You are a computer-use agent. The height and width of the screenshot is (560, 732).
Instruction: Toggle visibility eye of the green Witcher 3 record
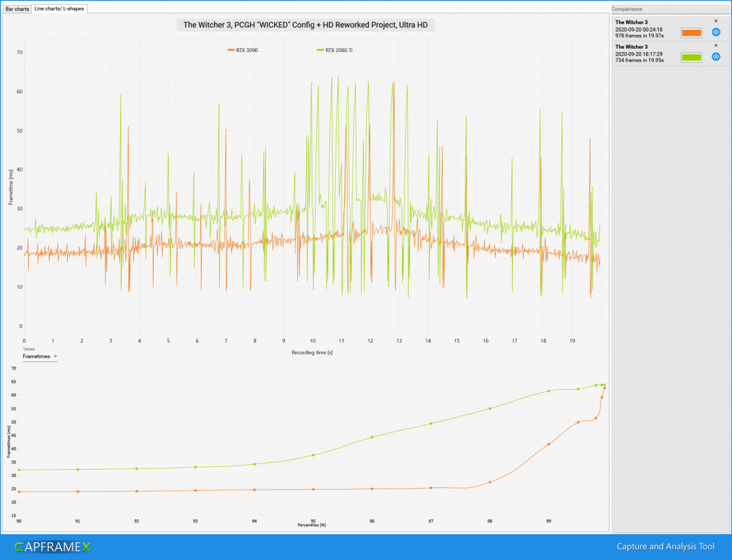pyautogui.click(x=715, y=57)
